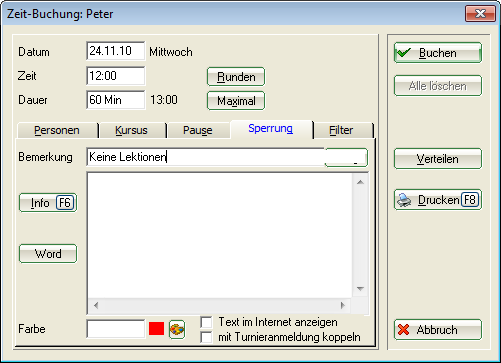Open the color palette picker icon

coord(177,329)
